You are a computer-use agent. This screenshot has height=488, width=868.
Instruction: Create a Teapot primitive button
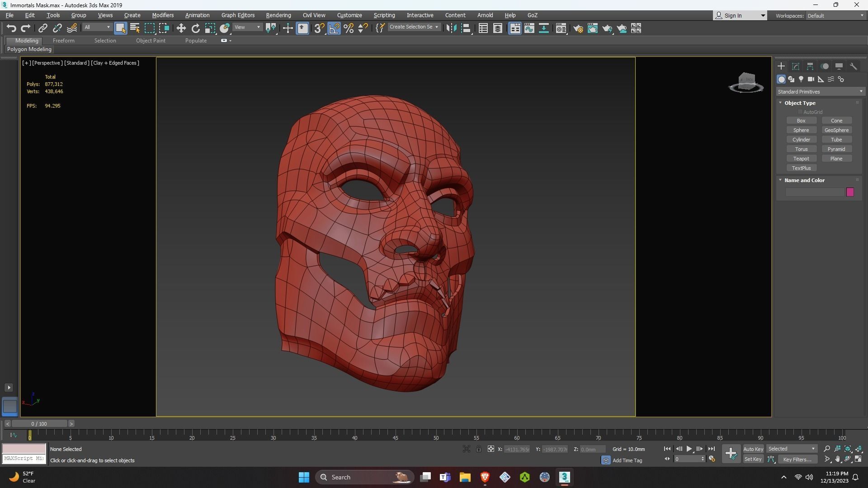(801, 159)
